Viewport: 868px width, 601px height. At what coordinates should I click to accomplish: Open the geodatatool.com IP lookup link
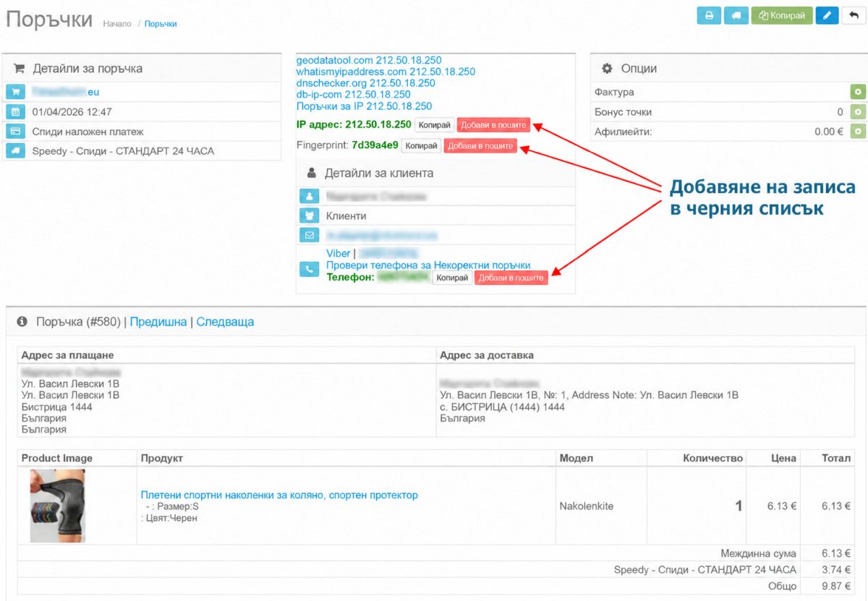pos(369,60)
